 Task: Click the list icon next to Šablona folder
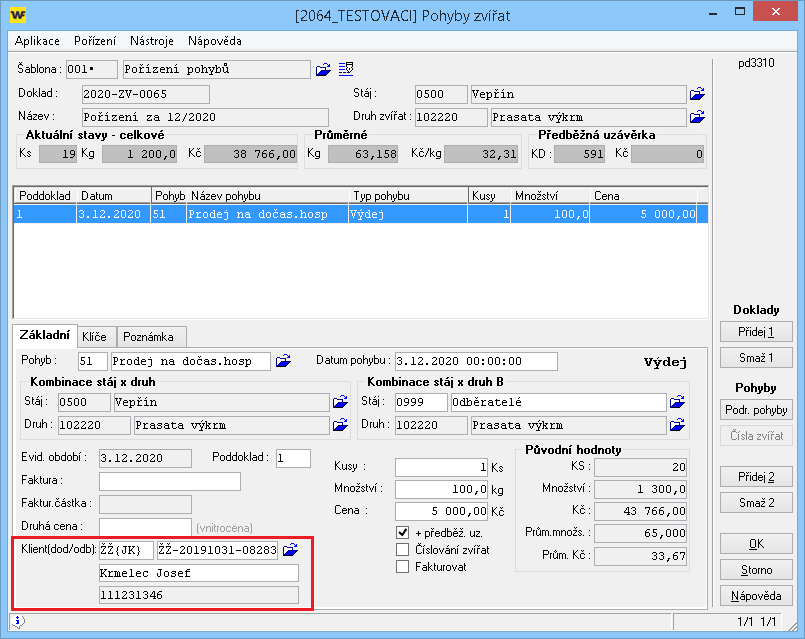tap(346, 69)
